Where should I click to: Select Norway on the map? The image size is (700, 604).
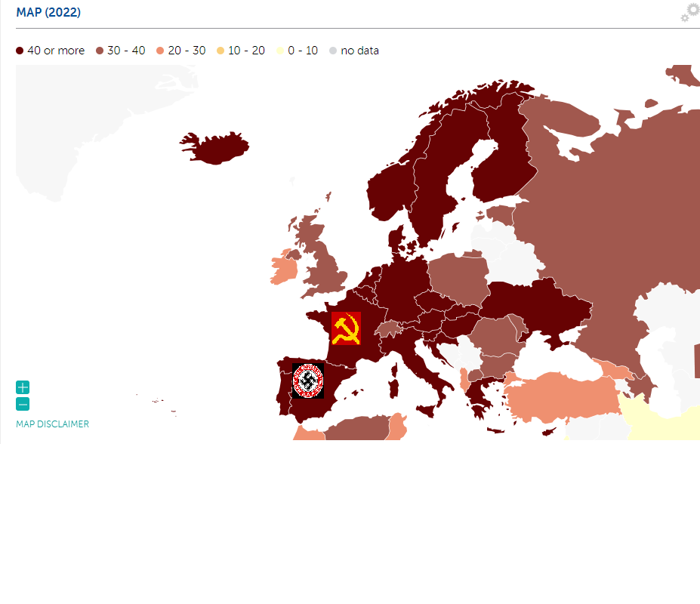[393, 192]
